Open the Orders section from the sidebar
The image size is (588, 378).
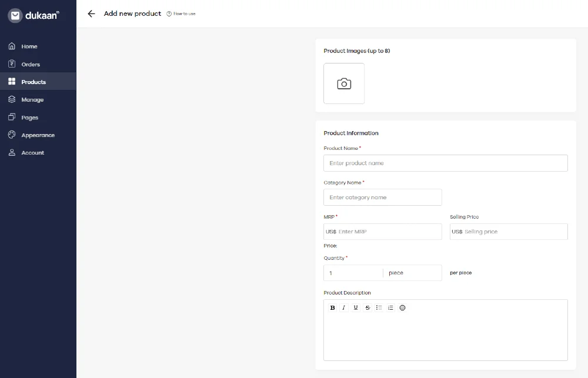click(x=29, y=64)
